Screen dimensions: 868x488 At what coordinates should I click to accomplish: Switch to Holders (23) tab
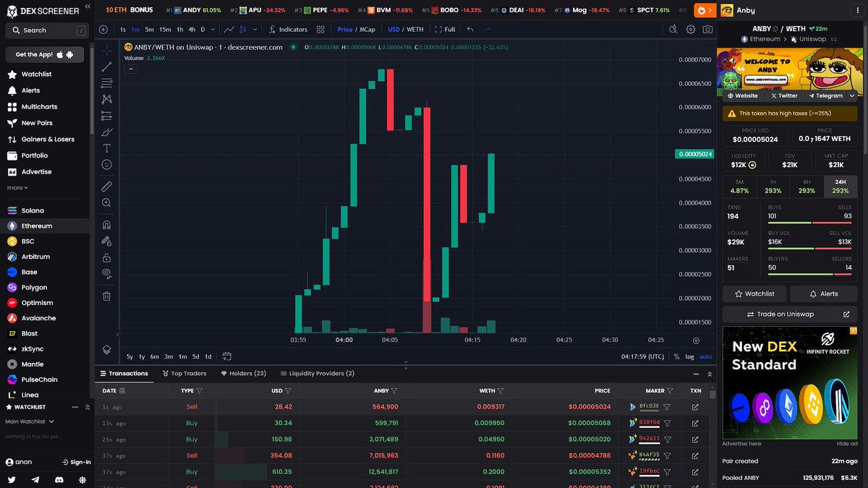[244, 374]
